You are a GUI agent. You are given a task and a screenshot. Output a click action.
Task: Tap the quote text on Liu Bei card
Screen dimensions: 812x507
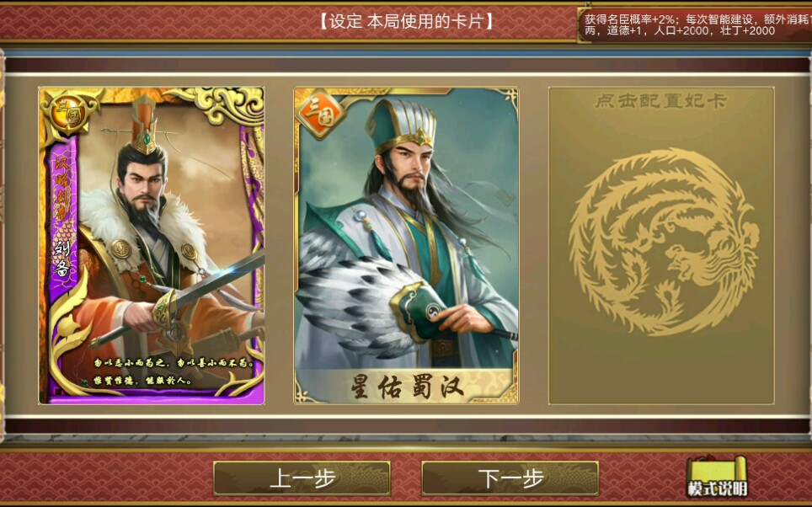pos(174,372)
